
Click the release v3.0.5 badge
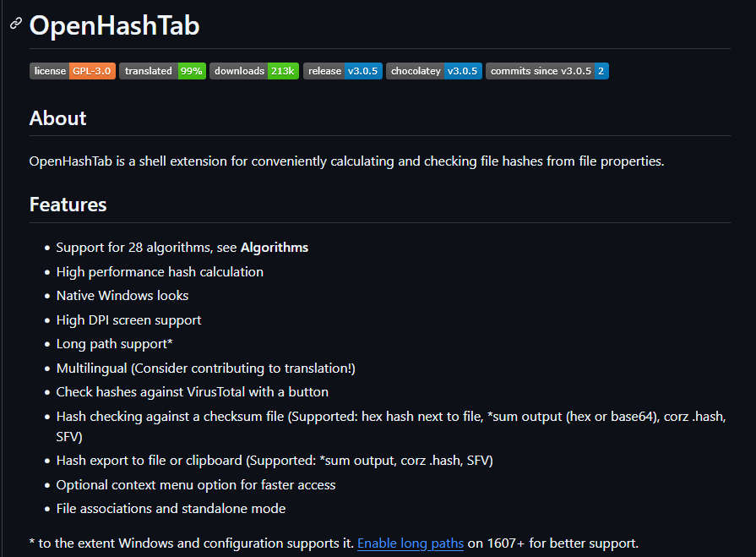343,71
